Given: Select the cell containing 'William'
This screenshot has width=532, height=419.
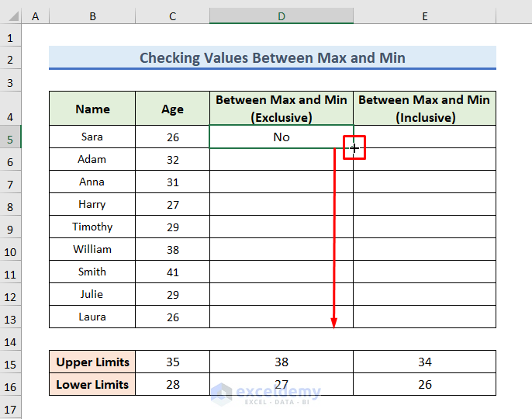Looking at the screenshot, I should [x=92, y=249].
